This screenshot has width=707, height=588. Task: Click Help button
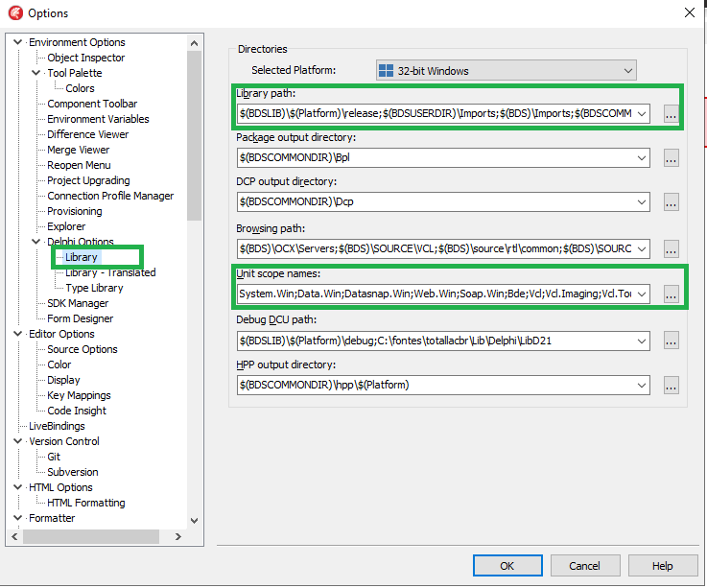click(663, 565)
